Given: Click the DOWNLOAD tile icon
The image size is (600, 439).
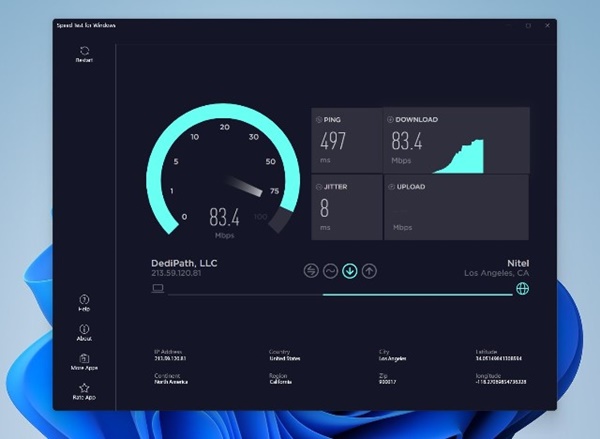Looking at the screenshot, I should (390, 119).
